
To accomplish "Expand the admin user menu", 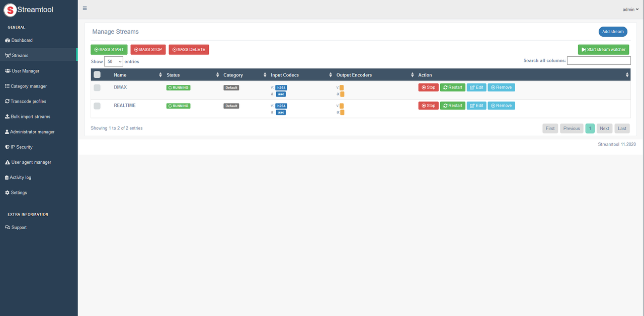I will 630,10.
